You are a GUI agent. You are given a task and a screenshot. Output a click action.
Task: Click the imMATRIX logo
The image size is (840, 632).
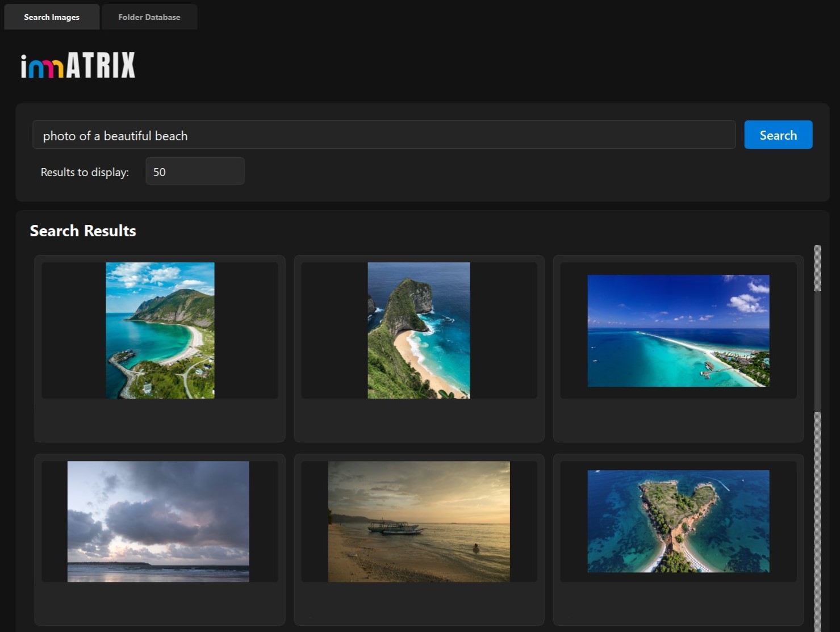[78, 65]
